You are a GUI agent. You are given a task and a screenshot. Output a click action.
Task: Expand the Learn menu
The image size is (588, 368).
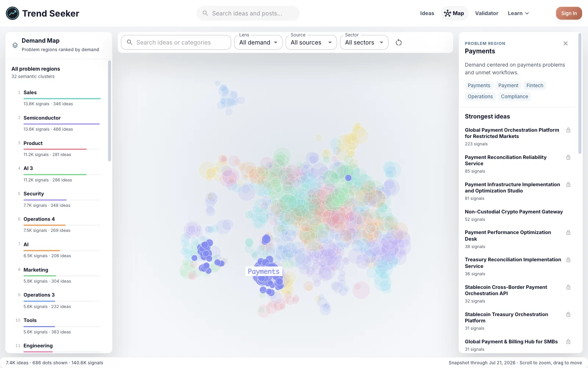tap(518, 13)
